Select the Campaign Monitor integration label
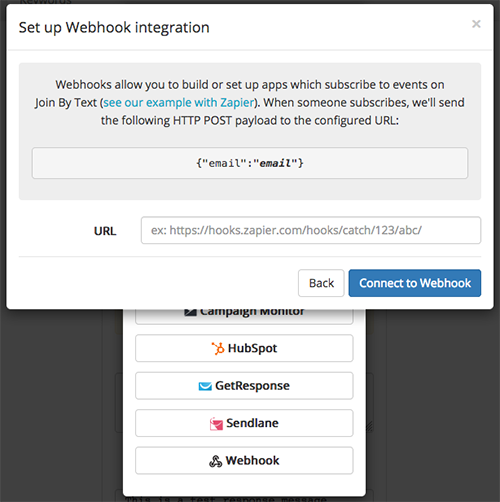The height and width of the screenshot is (502, 500). [x=252, y=312]
